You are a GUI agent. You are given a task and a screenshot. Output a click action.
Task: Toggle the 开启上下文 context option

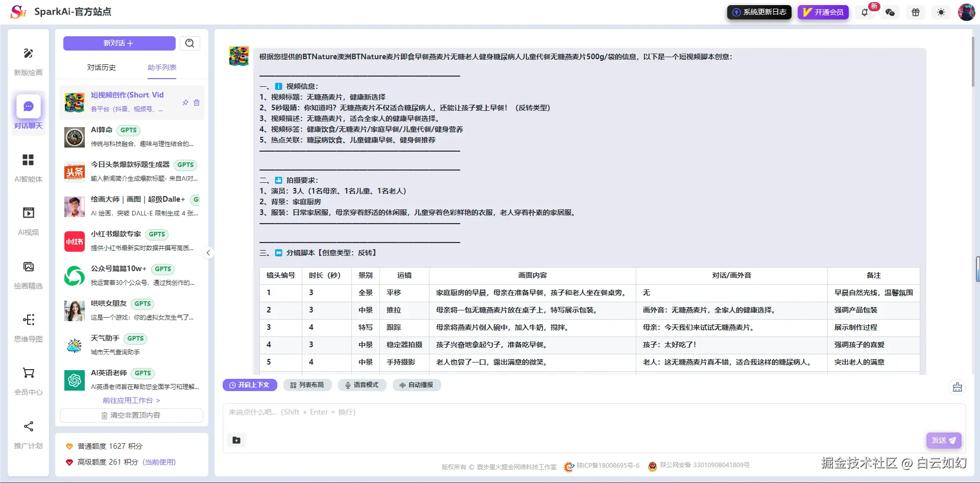click(x=250, y=385)
